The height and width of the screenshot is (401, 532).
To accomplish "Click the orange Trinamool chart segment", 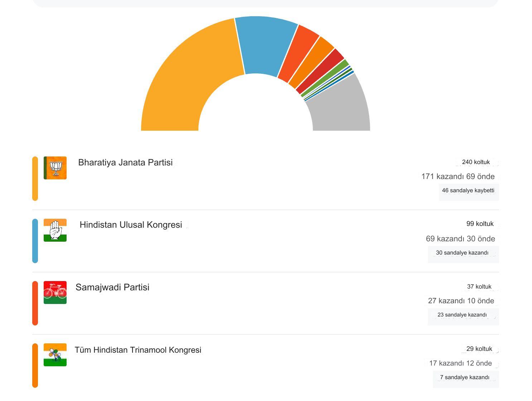I will click(x=311, y=63).
